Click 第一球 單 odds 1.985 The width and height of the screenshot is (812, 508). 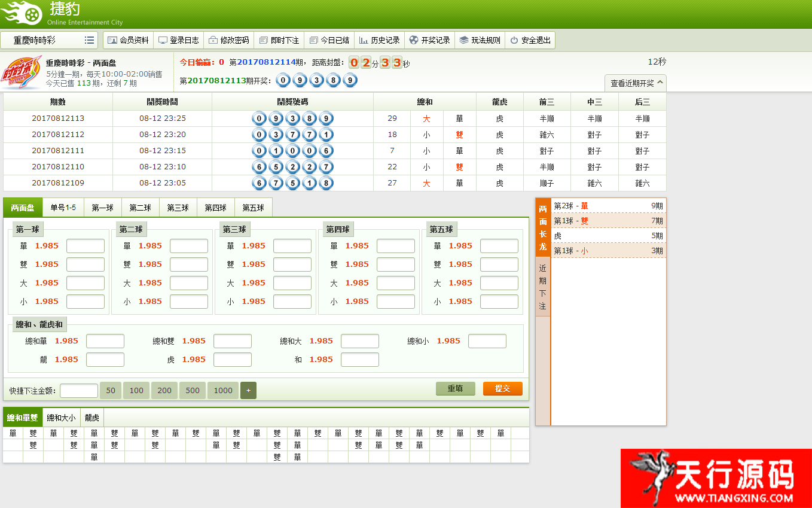[47, 246]
